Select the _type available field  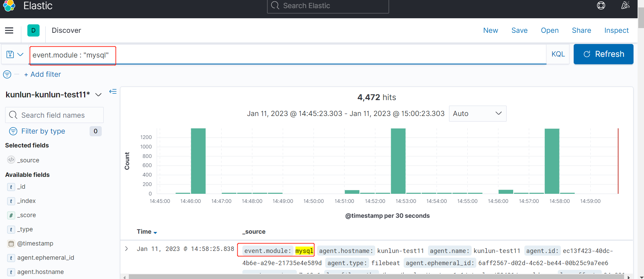coord(25,229)
